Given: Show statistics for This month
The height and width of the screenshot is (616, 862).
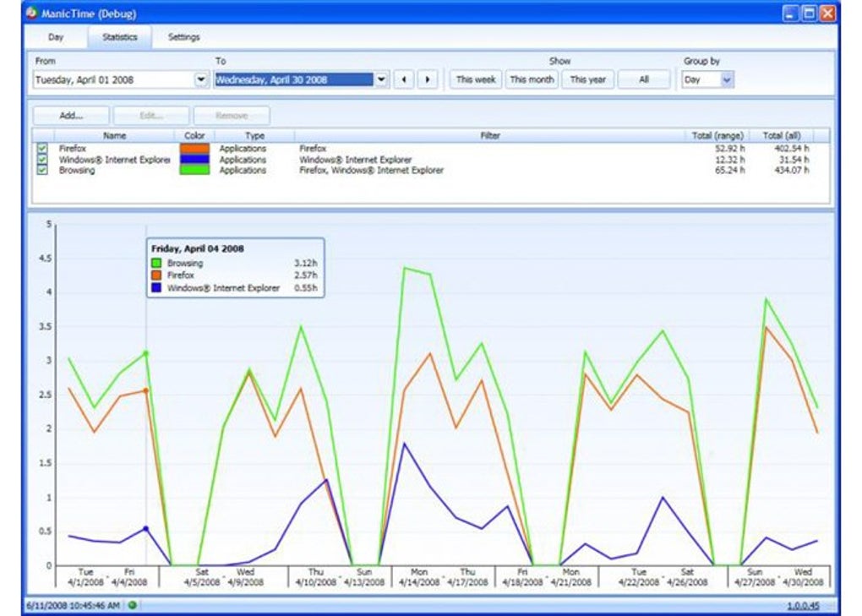Looking at the screenshot, I should [532, 79].
